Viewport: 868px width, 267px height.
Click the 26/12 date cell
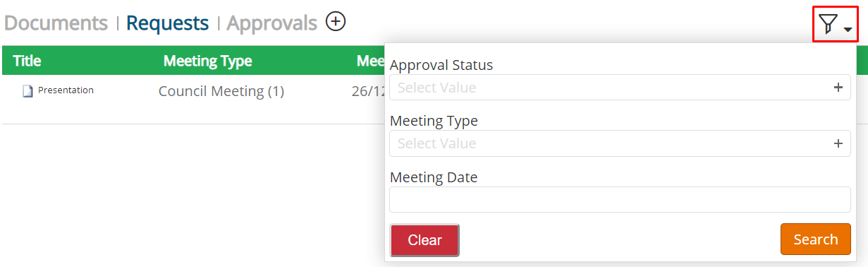pyautogui.click(x=367, y=91)
